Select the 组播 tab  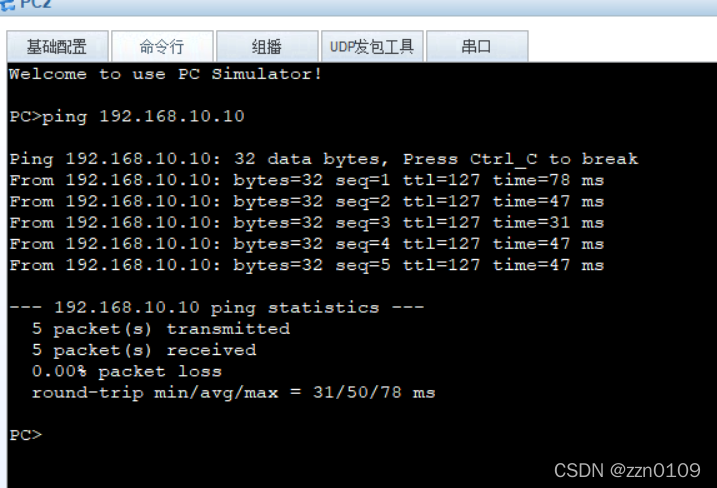coord(267,46)
